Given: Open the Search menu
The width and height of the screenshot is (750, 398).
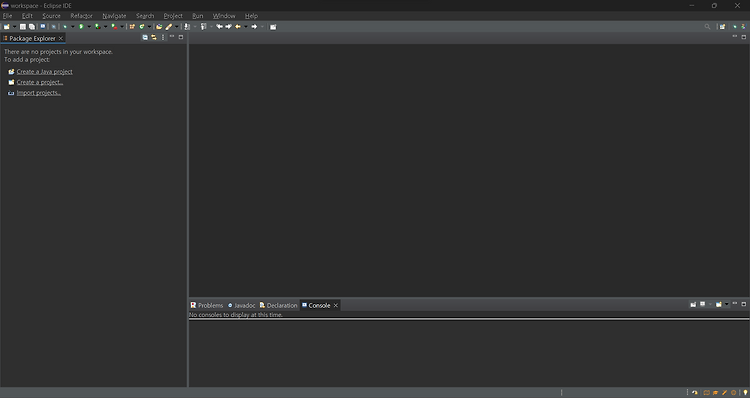Looking at the screenshot, I should (145, 16).
